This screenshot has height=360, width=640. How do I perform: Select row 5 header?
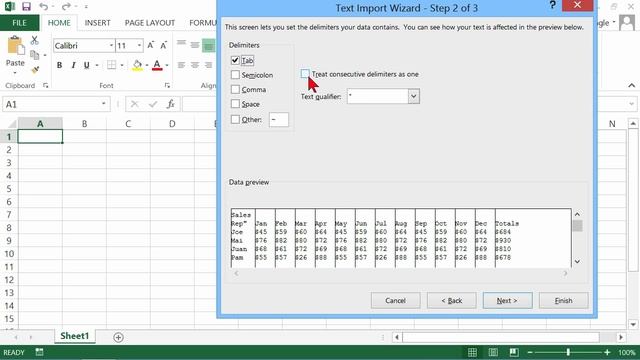click(x=9, y=189)
